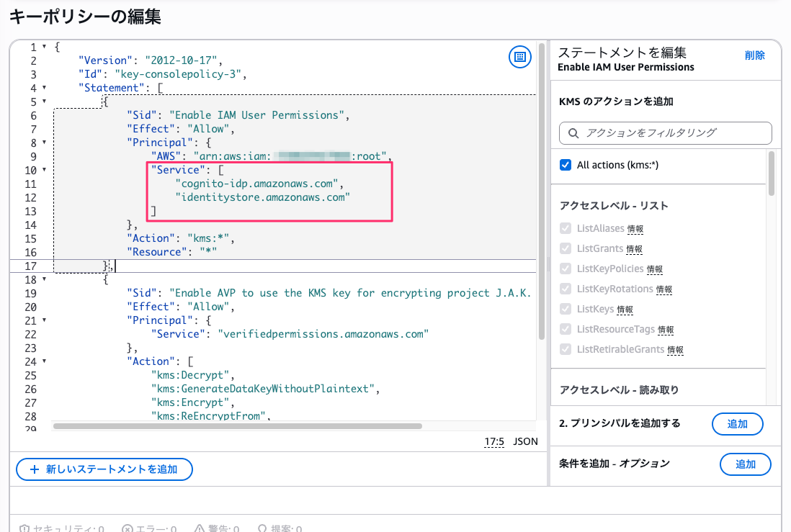The height and width of the screenshot is (532, 791).
Task: Toggle the ListKeys checkbox
Action: pos(566,309)
